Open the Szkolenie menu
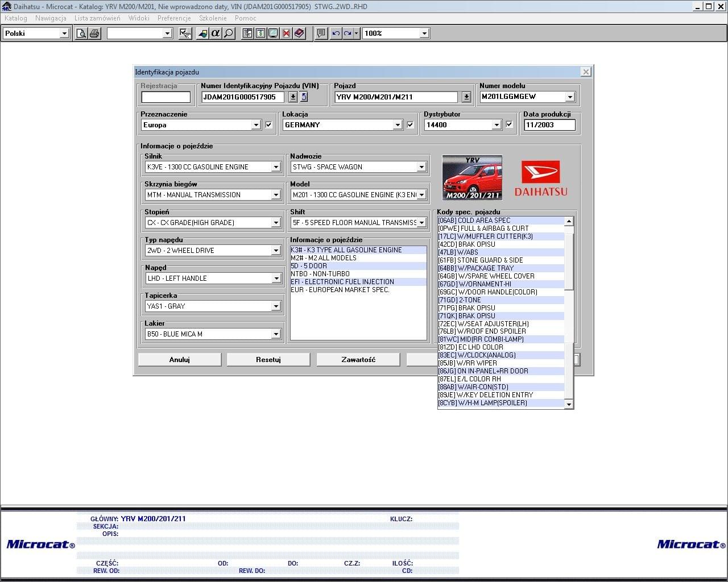The image size is (728, 582). coord(213,18)
